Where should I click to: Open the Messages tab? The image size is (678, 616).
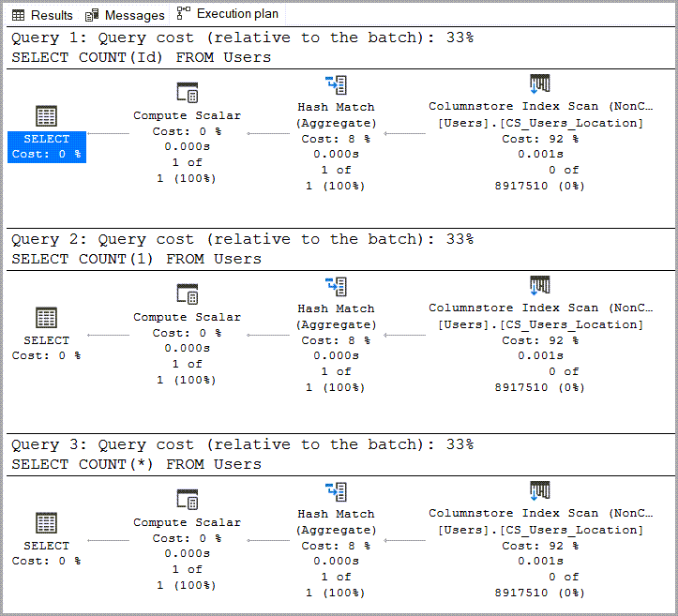pyautogui.click(x=125, y=15)
